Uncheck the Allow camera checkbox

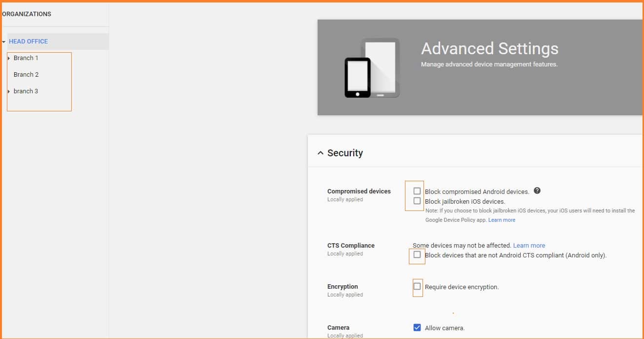pos(417,328)
